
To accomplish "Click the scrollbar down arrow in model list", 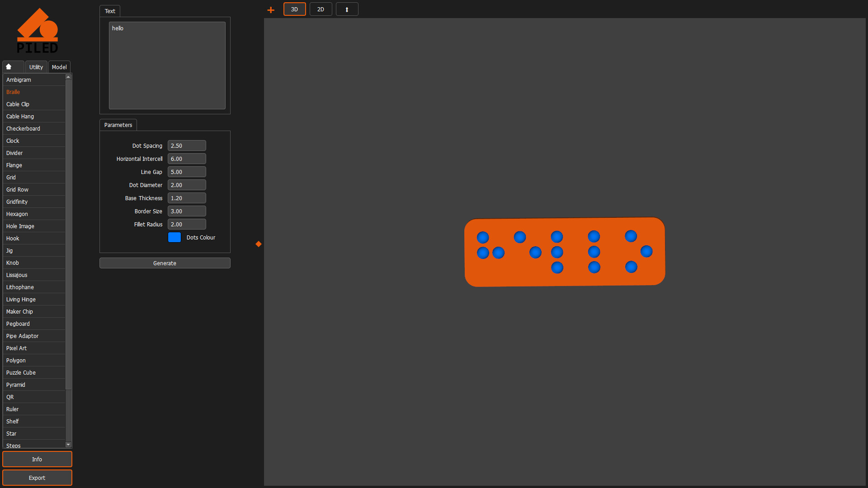I will tap(68, 445).
